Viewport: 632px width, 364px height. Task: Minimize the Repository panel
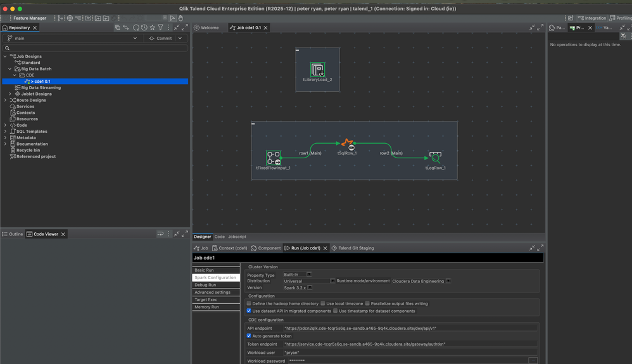[x=177, y=27]
